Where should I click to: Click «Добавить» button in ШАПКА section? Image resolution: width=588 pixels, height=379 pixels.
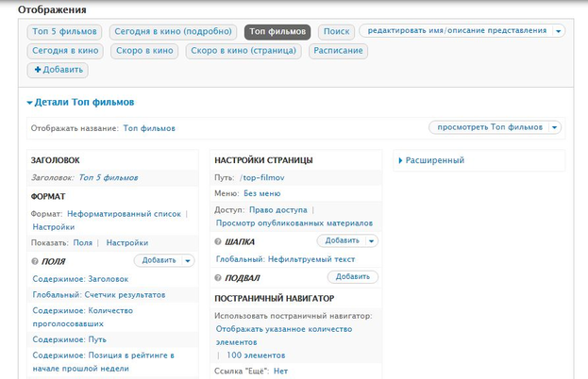point(342,240)
